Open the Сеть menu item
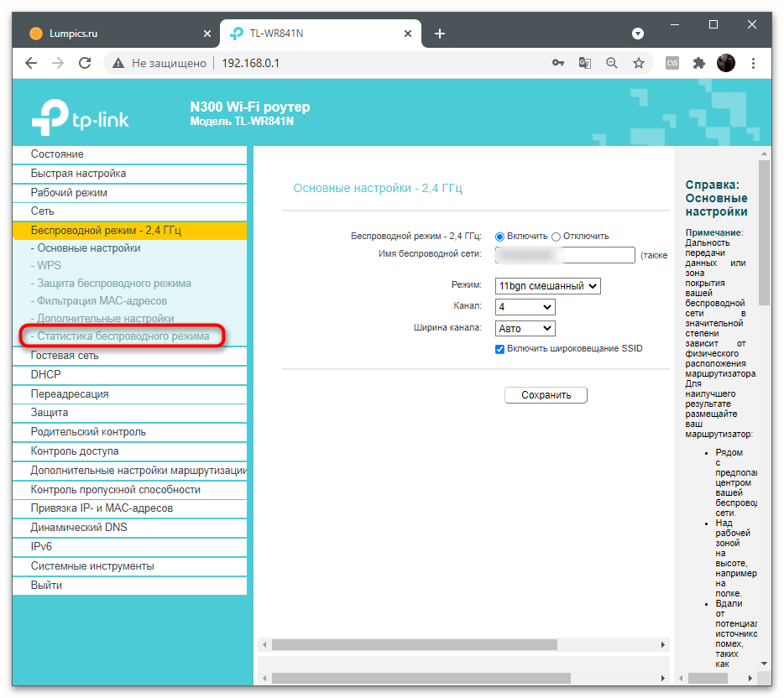 pos(129,211)
